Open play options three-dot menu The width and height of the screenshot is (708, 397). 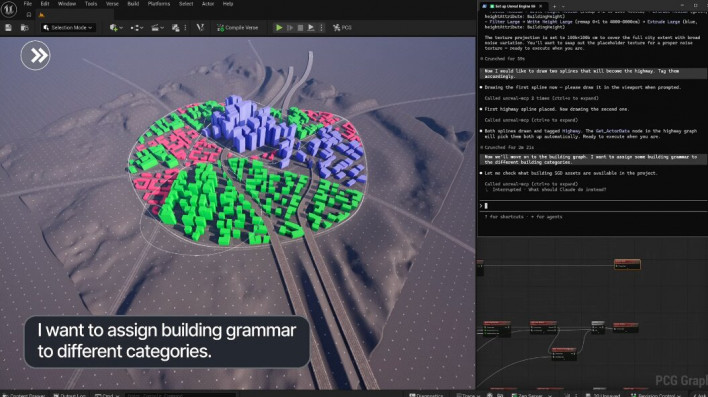(321, 28)
